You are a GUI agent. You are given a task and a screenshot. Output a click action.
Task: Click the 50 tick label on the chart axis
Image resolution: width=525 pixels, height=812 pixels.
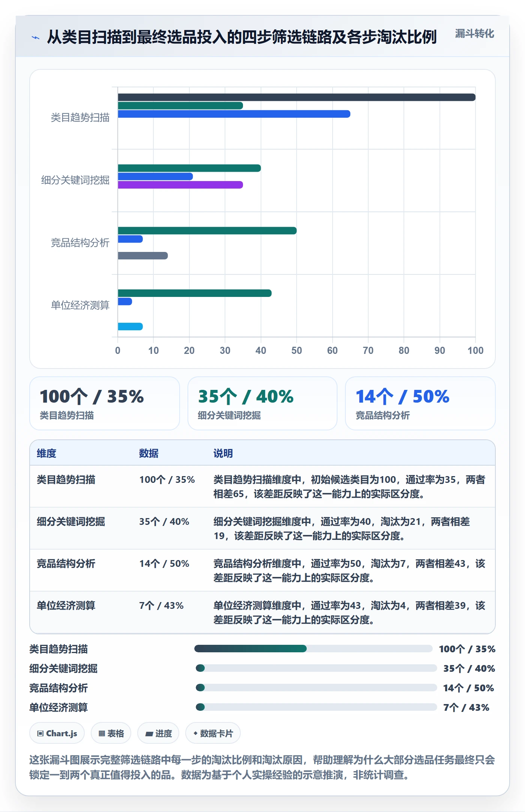point(297,351)
